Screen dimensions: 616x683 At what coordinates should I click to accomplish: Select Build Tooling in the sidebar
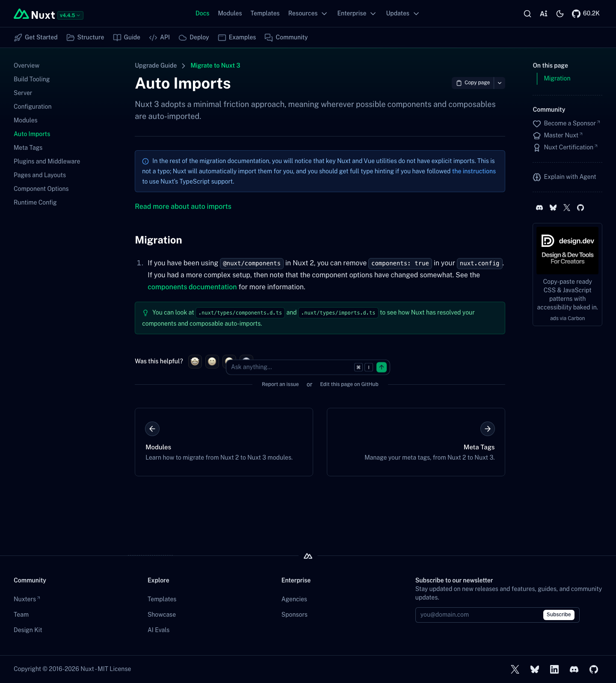point(32,79)
